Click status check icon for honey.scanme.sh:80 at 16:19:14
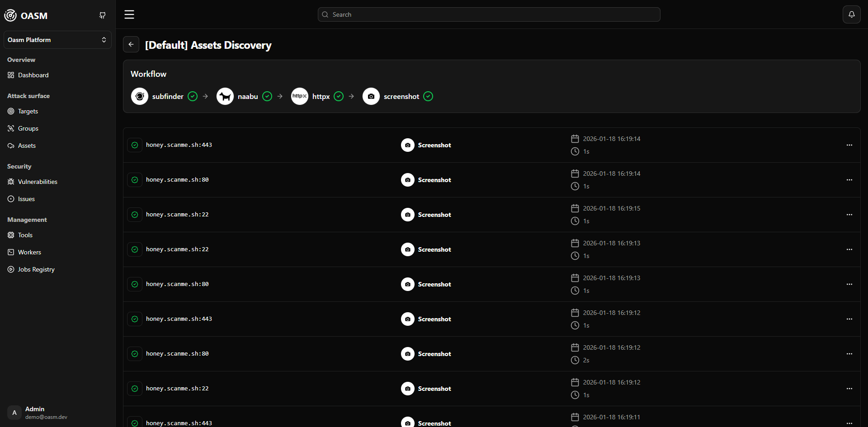Image resolution: width=868 pixels, height=427 pixels. click(x=135, y=180)
